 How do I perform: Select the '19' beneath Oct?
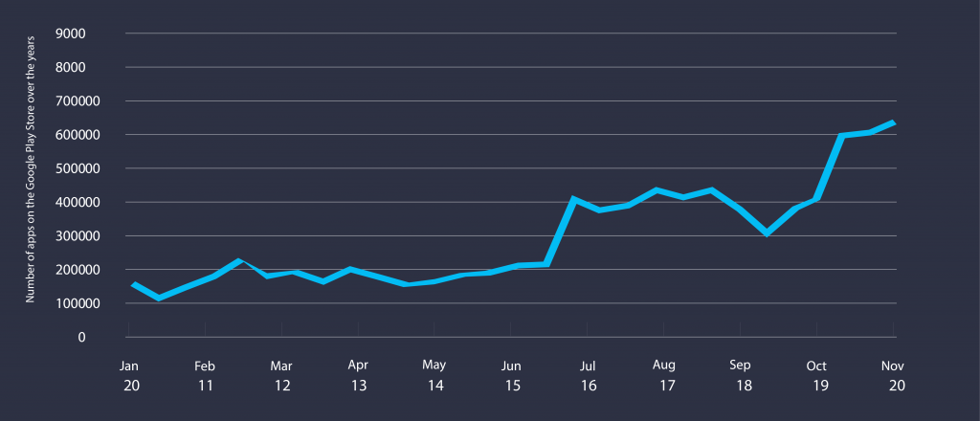click(x=820, y=386)
